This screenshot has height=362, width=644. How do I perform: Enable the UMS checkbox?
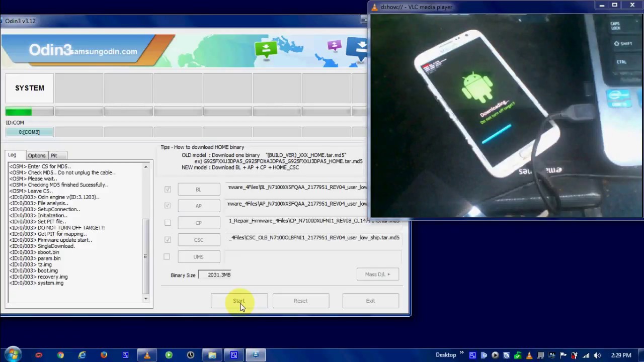[x=167, y=257]
